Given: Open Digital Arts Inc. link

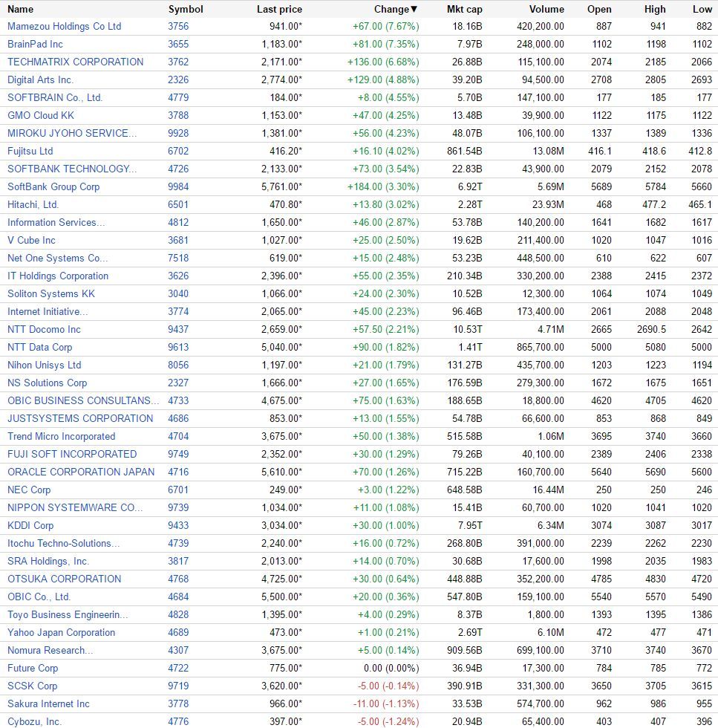Looking at the screenshot, I should (x=40, y=80).
